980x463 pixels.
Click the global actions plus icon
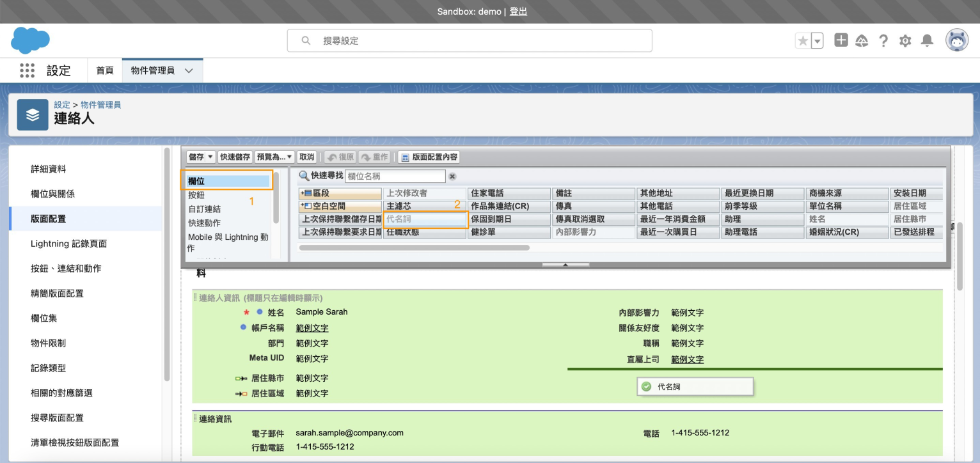pos(841,41)
